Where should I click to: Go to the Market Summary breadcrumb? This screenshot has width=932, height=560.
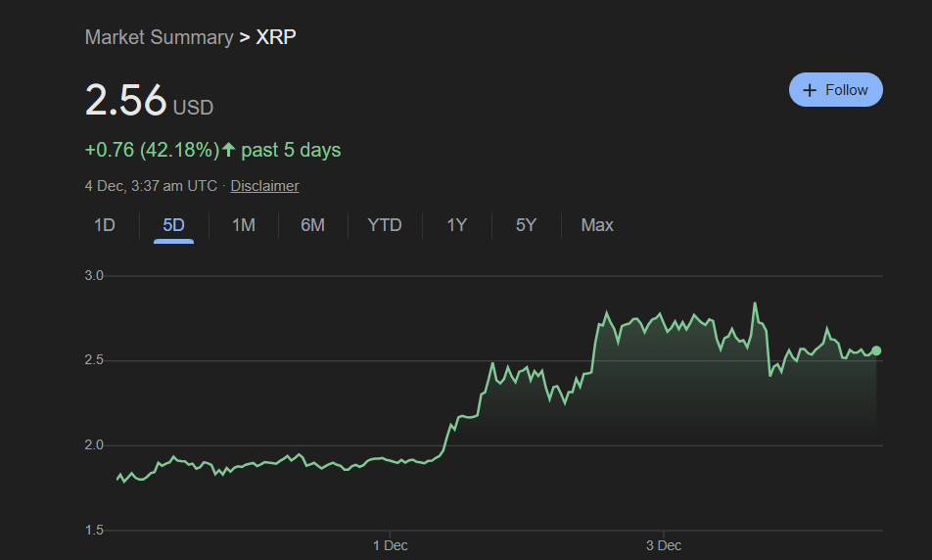[159, 37]
